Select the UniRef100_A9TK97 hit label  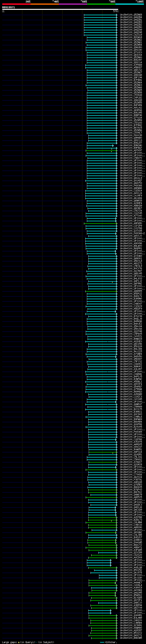pyautogui.click(x=131, y=151)
